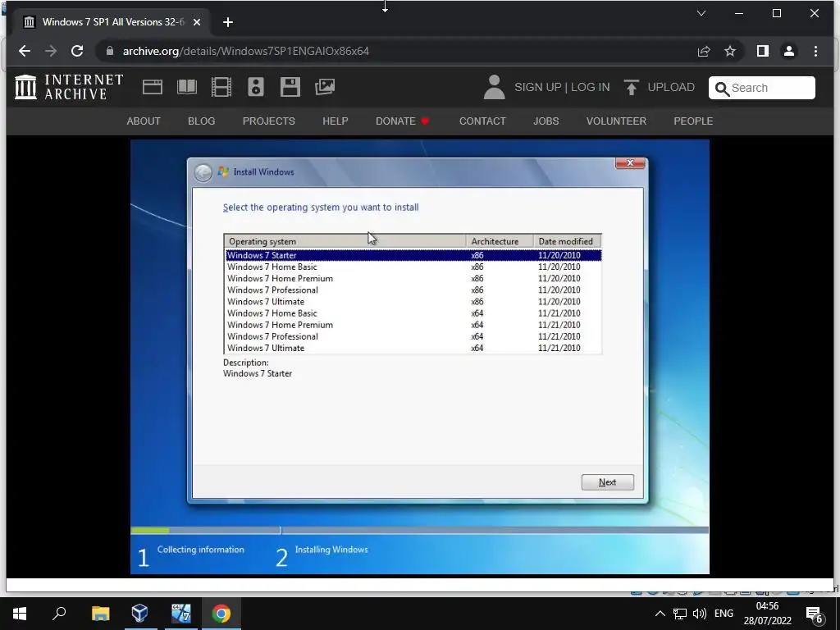
Task: Open the PEOPLE menu item
Action: click(x=693, y=121)
